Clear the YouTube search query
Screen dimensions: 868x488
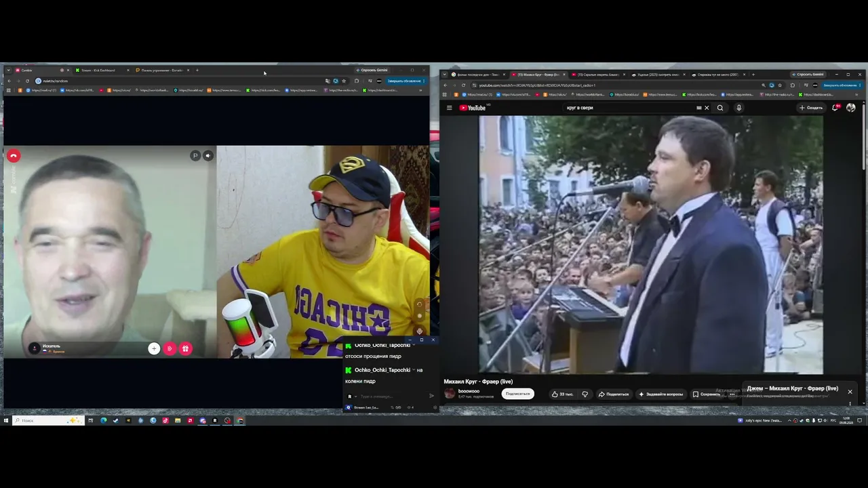706,108
